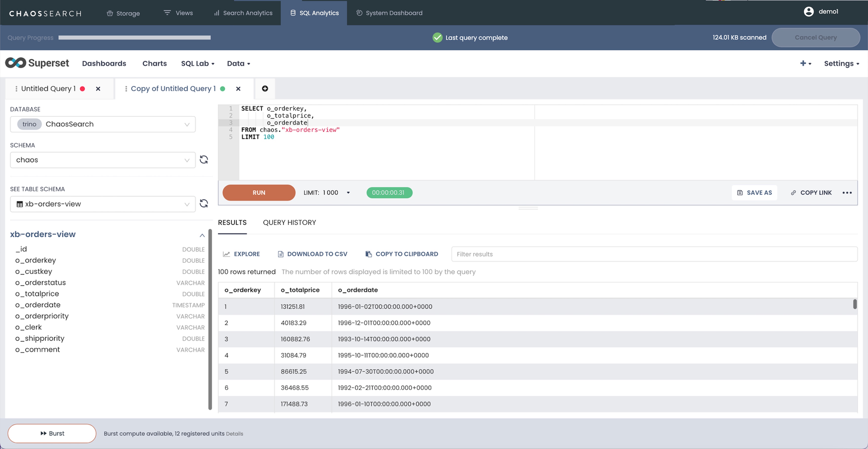The height and width of the screenshot is (449, 868).
Task: Close the Copy of Untitled Query 1 tab
Action: click(x=238, y=89)
